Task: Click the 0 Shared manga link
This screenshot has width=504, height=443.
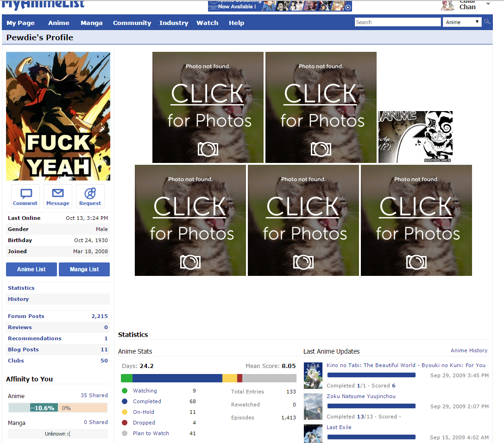Action: point(96,422)
